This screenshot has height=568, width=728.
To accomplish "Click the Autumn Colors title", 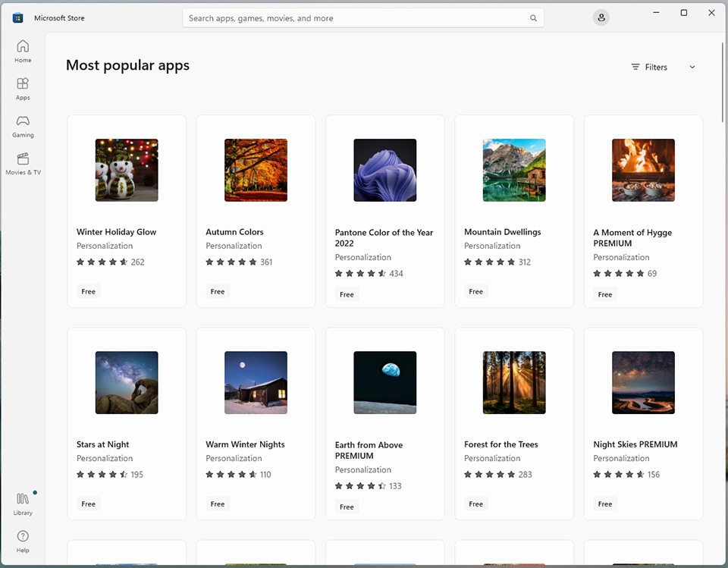I will (234, 232).
